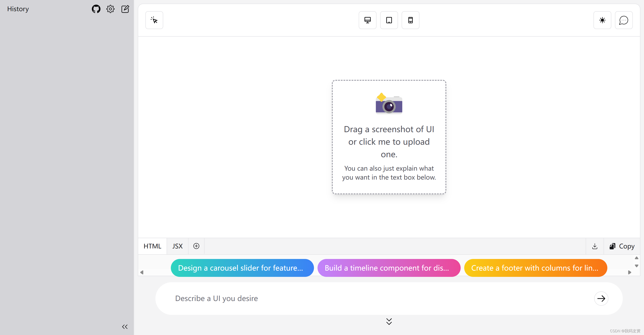
Task: Toggle dark/light theme mode
Action: (602, 20)
